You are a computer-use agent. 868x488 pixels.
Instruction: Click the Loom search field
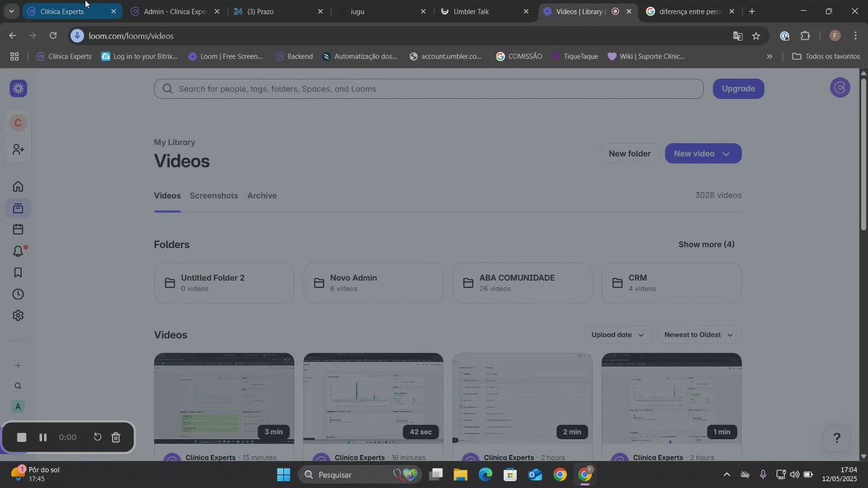tap(429, 89)
